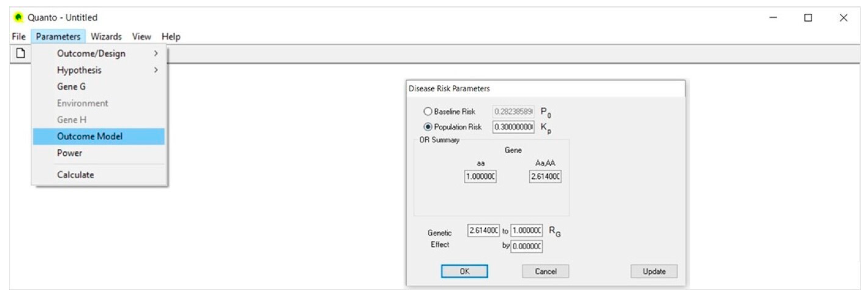868x307 pixels.
Task: Open the View menu
Action: [x=141, y=36]
